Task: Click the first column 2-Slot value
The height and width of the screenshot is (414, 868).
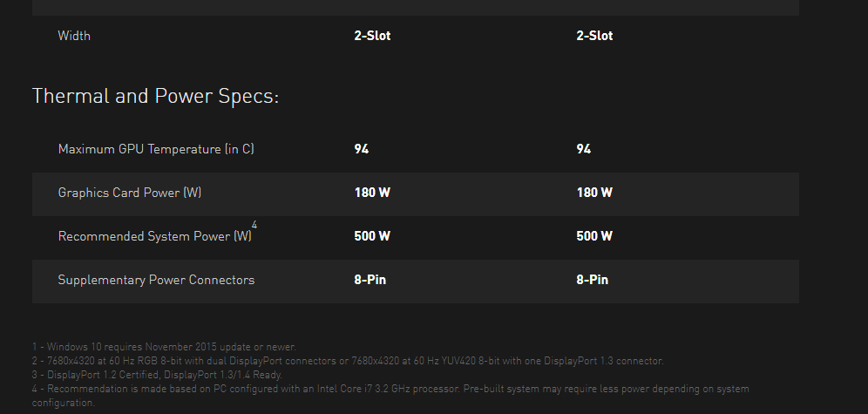Action: pyautogui.click(x=372, y=36)
